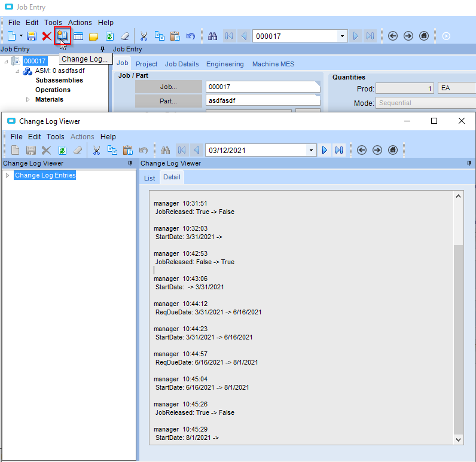The height and width of the screenshot is (462, 476).
Task: Expand the Materials tree node
Action: click(x=28, y=99)
